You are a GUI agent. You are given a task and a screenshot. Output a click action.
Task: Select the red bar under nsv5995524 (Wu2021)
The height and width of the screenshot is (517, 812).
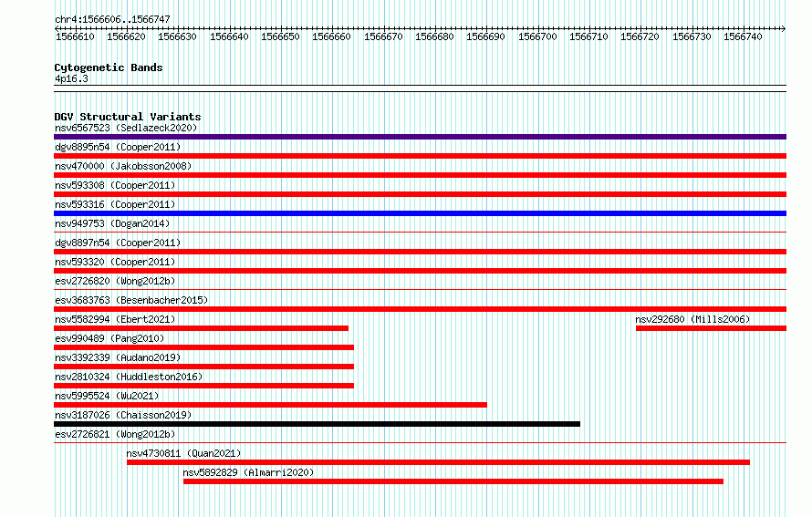point(270,405)
